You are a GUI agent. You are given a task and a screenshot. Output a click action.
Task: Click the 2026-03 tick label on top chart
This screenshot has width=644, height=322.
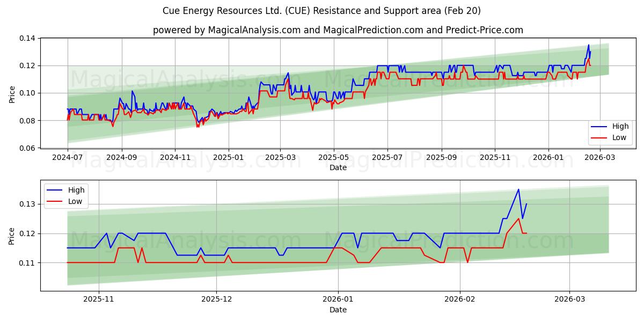(600, 158)
